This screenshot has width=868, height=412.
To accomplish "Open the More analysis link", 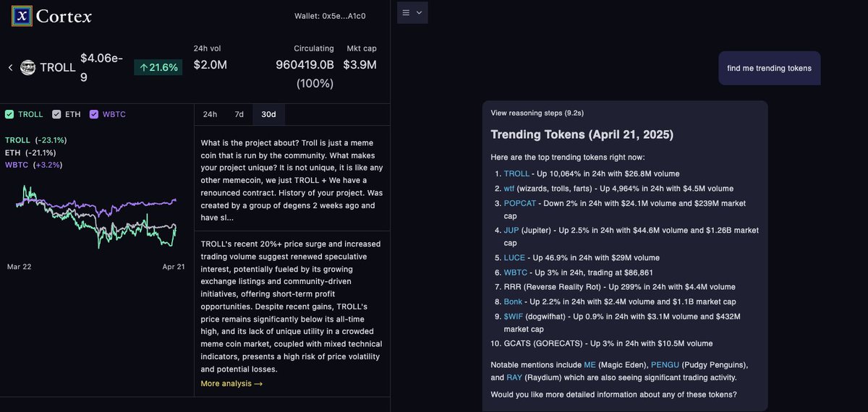I will 231,383.
